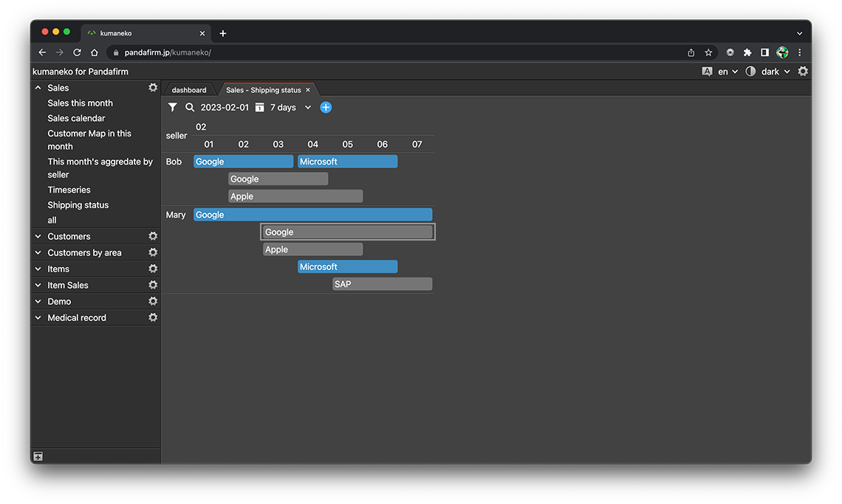Click the gear icon beside Medical record
This screenshot has height=504, width=842.
[x=153, y=317]
